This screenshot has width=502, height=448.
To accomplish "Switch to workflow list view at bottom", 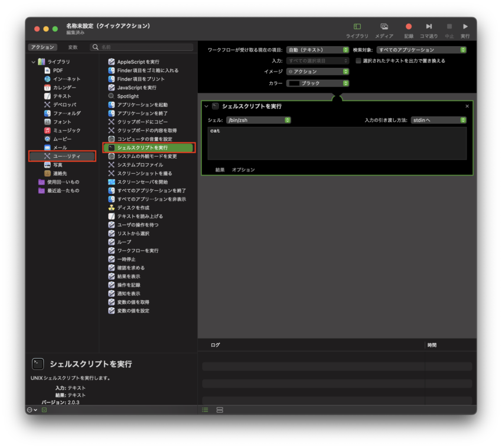I will point(205,410).
